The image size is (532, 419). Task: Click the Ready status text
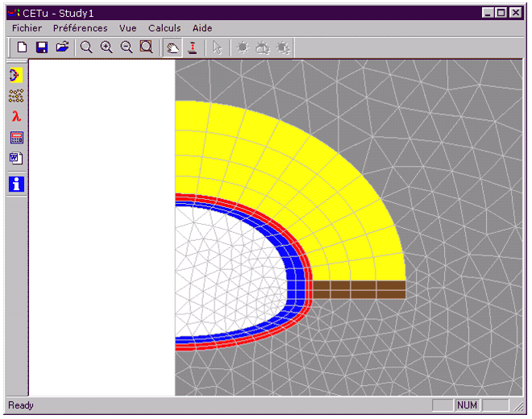21,405
